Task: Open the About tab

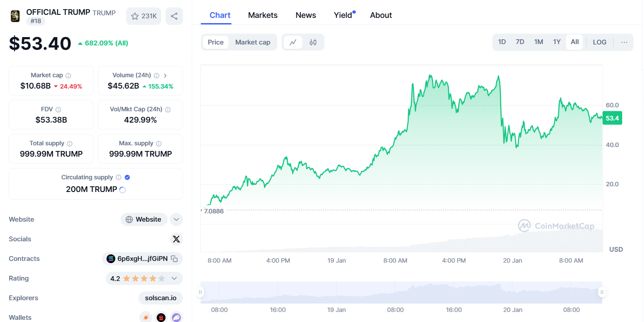Action: [381, 15]
